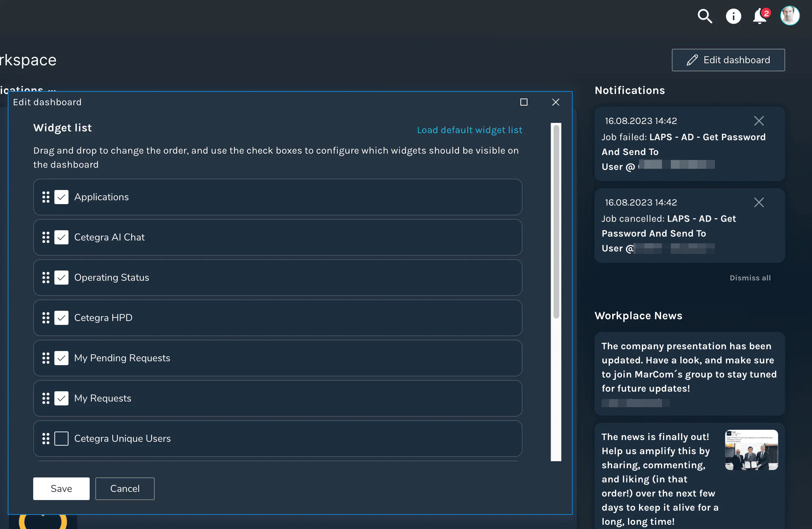Dismiss the Job cancelled notification
Image resolution: width=812 pixels, height=529 pixels.
coord(759,202)
